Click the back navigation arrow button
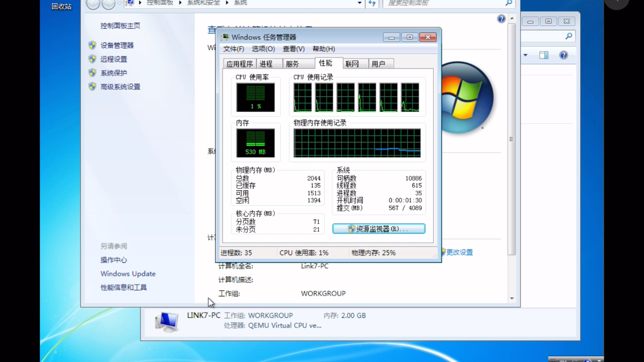This screenshot has width=644, height=362. pos(93,3)
